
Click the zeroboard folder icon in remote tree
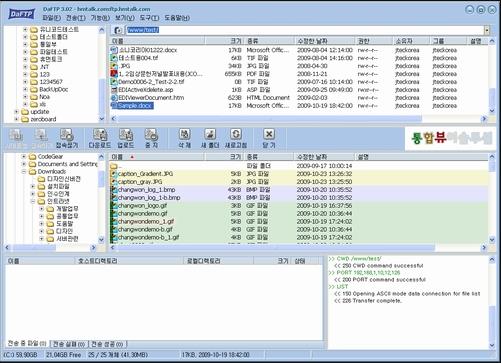(x=25, y=119)
